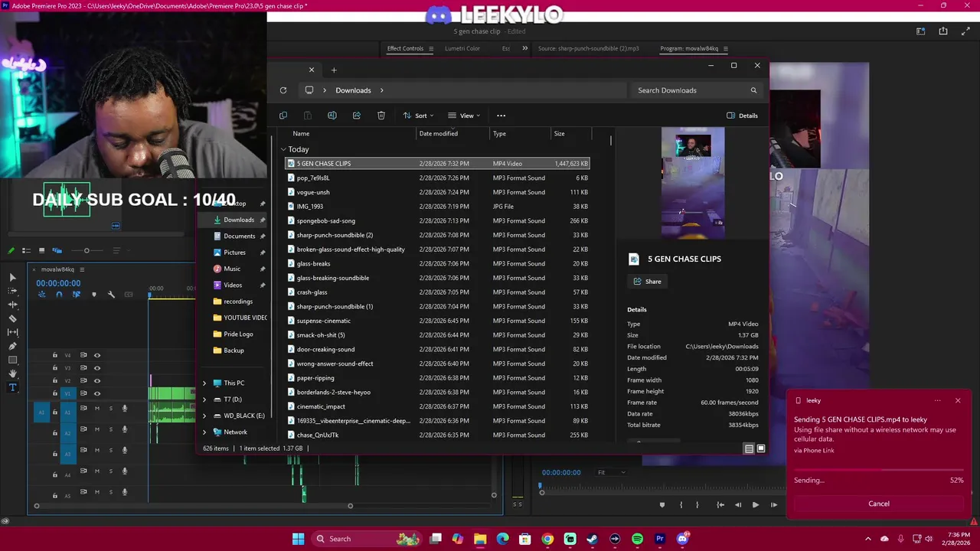This screenshot has height=551, width=980.
Task: Toggle the Details pane button
Action: [x=742, y=116]
